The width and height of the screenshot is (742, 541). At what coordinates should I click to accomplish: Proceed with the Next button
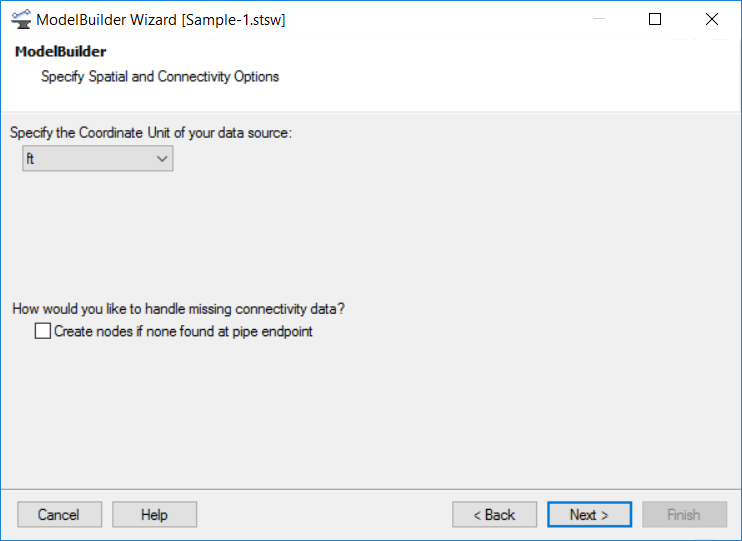click(589, 514)
